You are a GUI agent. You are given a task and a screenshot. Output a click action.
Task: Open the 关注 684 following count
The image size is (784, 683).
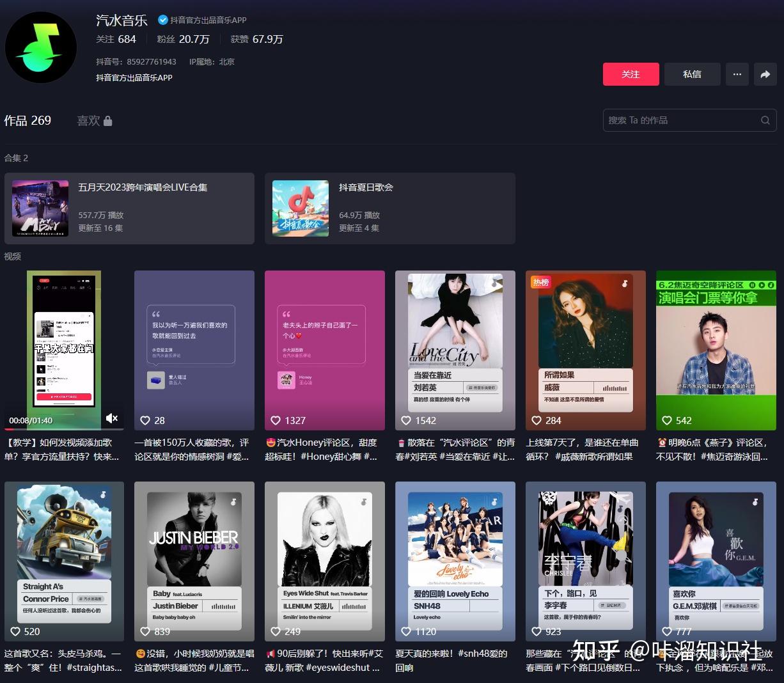click(116, 39)
